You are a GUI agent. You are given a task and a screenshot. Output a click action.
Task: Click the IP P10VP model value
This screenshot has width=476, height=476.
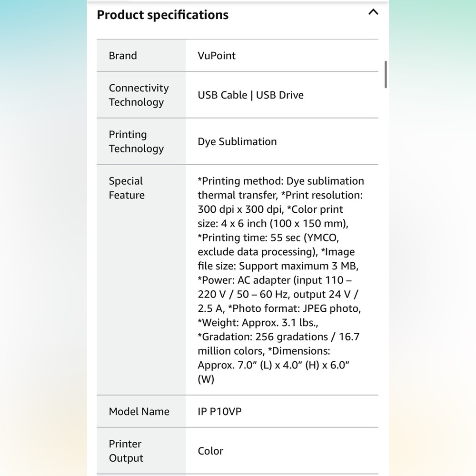point(219,411)
